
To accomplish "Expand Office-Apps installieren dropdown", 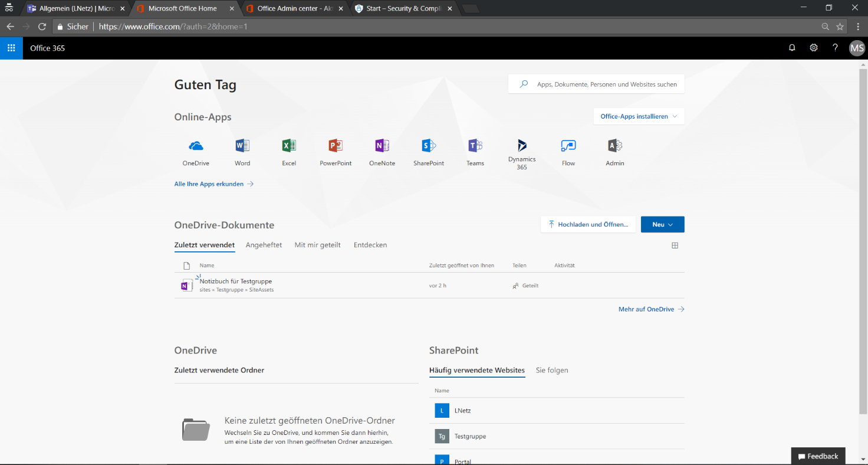I will [x=639, y=116].
